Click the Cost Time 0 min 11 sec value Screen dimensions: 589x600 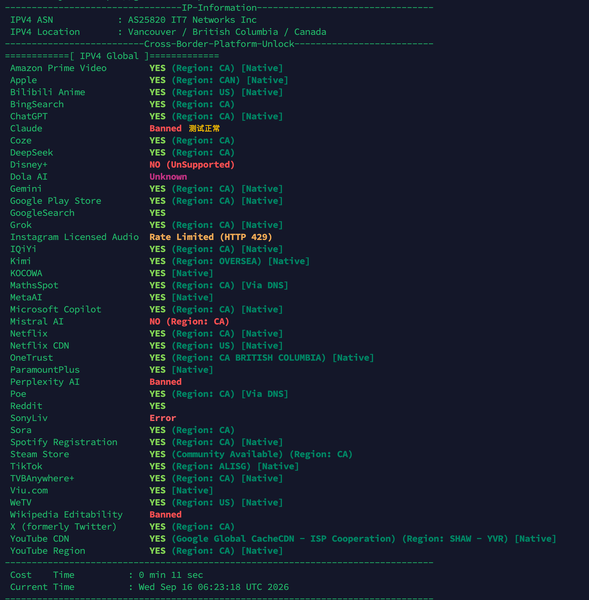(x=171, y=575)
